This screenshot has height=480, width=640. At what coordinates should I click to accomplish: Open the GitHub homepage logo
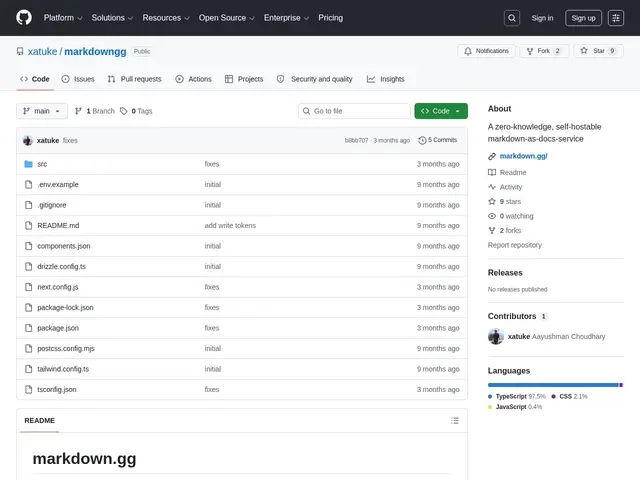pos(24,18)
